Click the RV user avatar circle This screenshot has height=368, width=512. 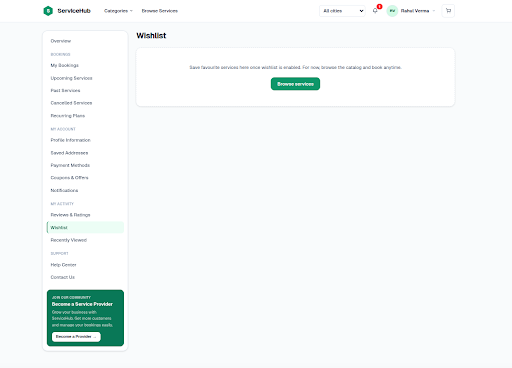(x=392, y=11)
